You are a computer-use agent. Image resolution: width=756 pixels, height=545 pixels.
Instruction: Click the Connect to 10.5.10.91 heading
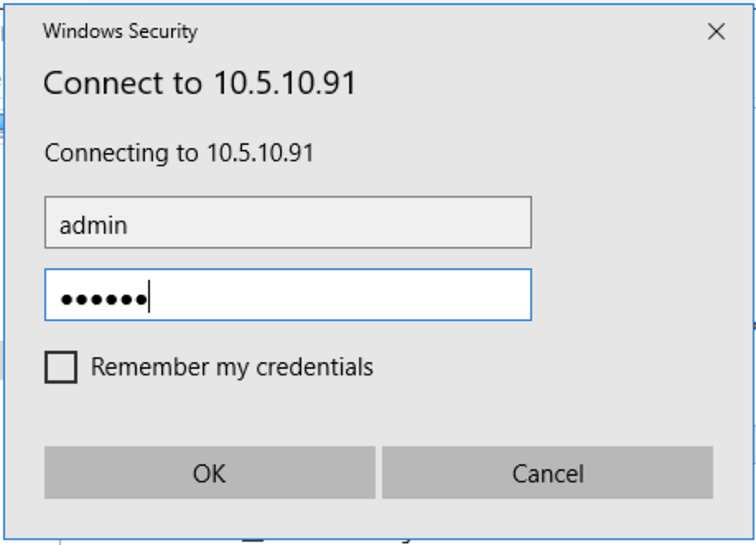[x=199, y=84]
